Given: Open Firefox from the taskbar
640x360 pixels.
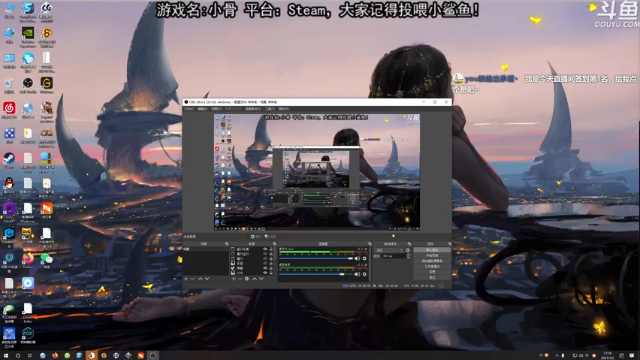Looking at the screenshot, I should [55, 356].
